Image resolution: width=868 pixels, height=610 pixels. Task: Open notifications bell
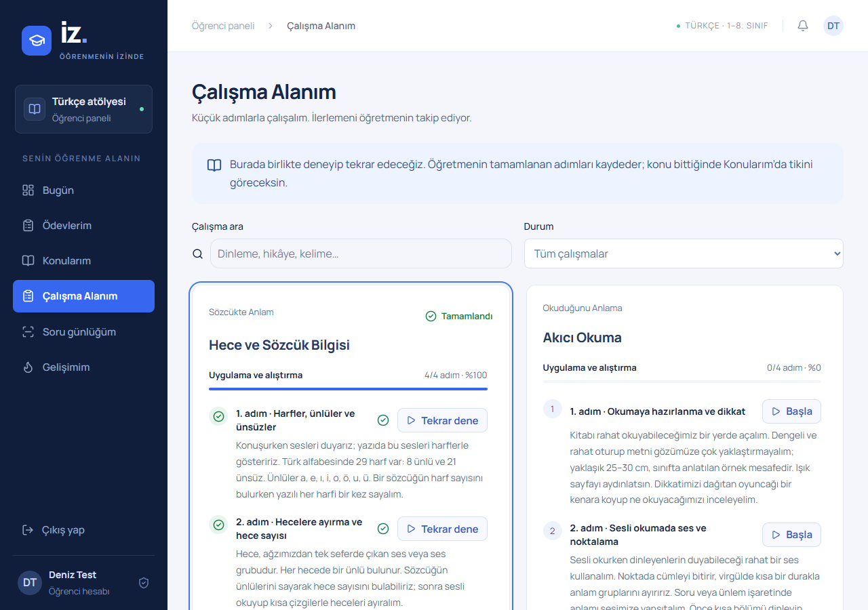[803, 26]
